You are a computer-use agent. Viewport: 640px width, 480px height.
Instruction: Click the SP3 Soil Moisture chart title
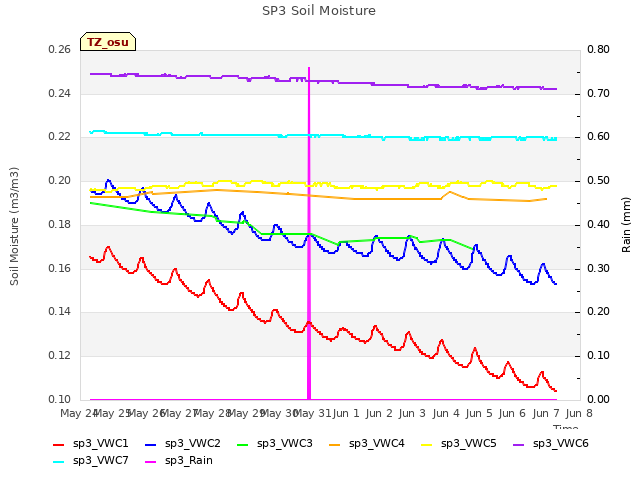coord(319,11)
